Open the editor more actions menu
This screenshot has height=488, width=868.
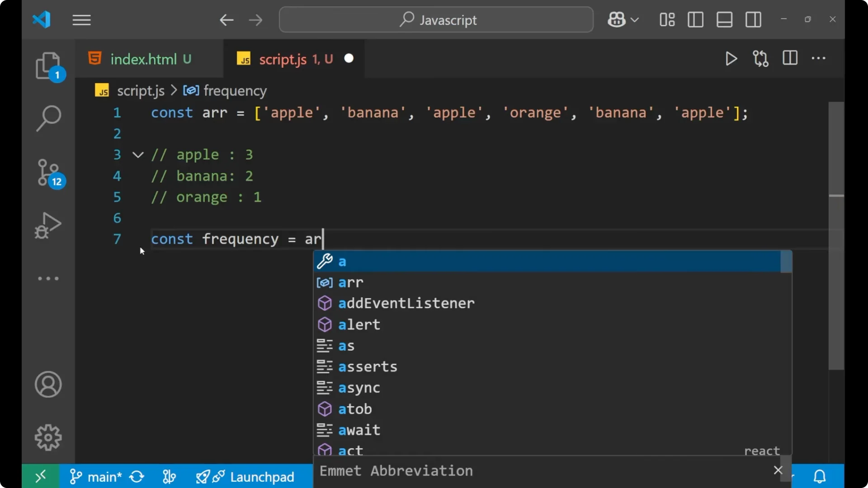(819, 59)
